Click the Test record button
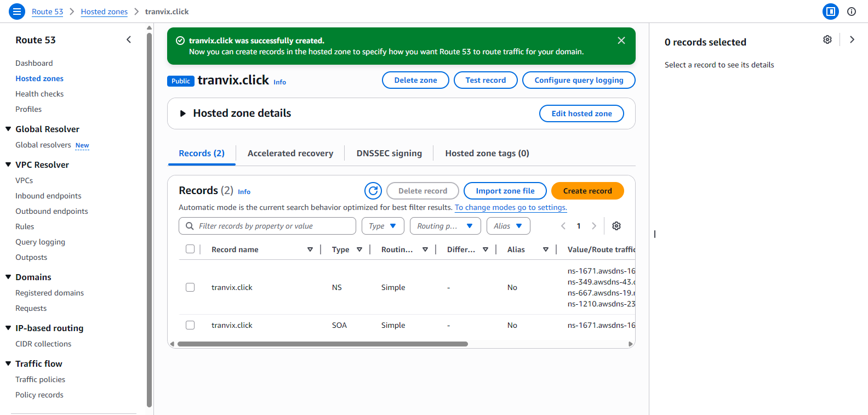The image size is (868, 415). pyautogui.click(x=486, y=80)
